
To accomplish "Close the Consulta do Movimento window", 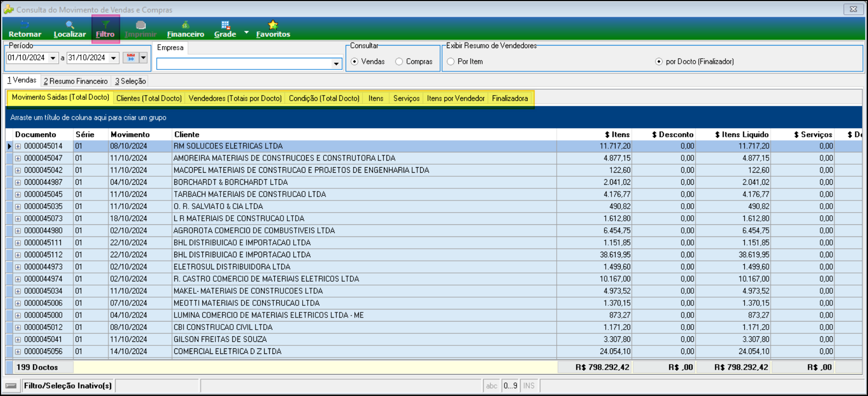I will (x=853, y=9).
